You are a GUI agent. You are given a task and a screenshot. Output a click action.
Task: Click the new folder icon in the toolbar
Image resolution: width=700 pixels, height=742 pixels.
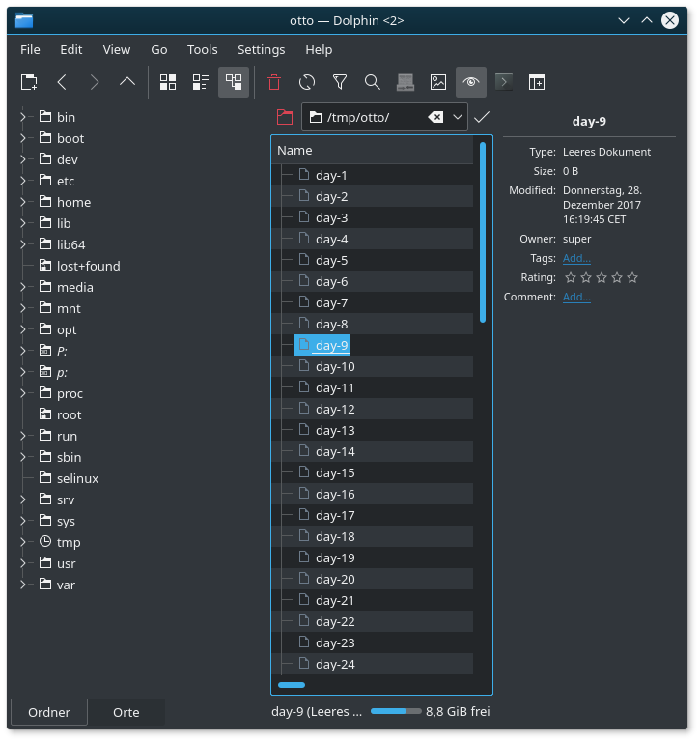tap(29, 82)
